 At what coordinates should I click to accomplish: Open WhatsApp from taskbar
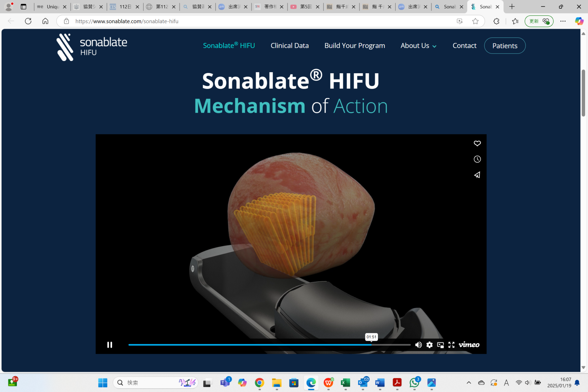pyautogui.click(x=414, y=383)
